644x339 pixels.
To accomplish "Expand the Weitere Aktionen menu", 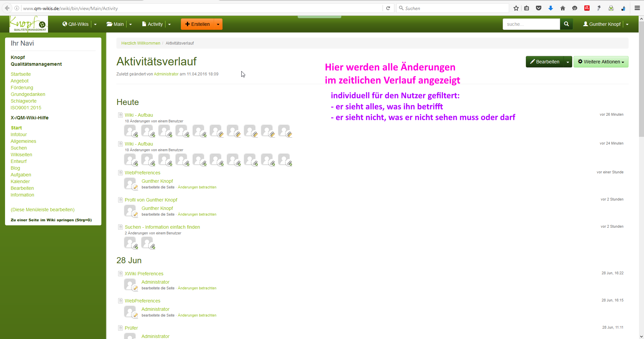I will [601, 62].
